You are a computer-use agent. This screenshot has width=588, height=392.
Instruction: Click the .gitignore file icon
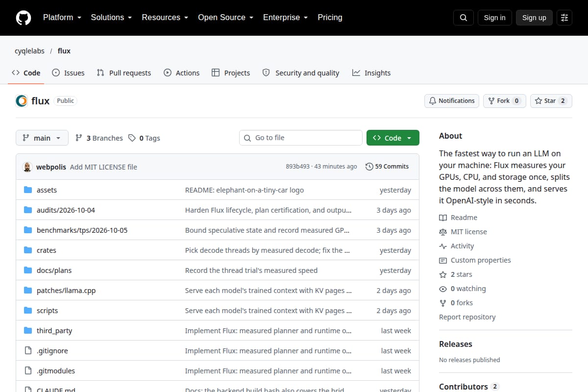coord(28,351)
